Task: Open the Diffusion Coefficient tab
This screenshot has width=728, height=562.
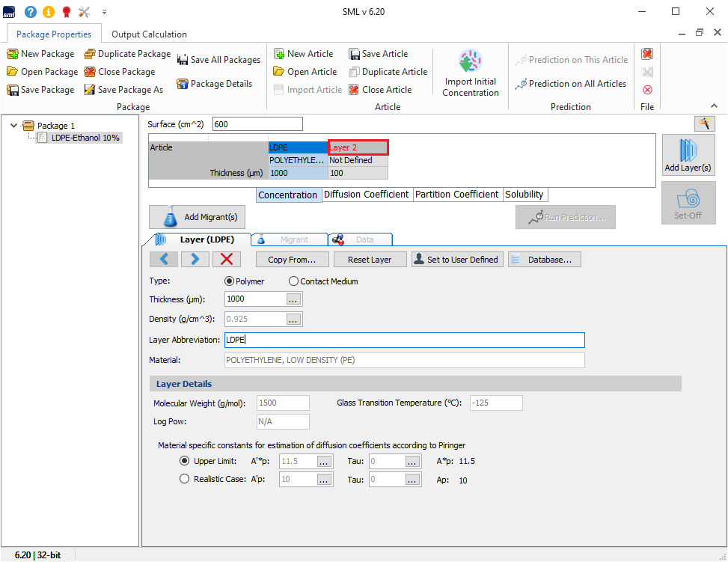Action: (366, 195)
